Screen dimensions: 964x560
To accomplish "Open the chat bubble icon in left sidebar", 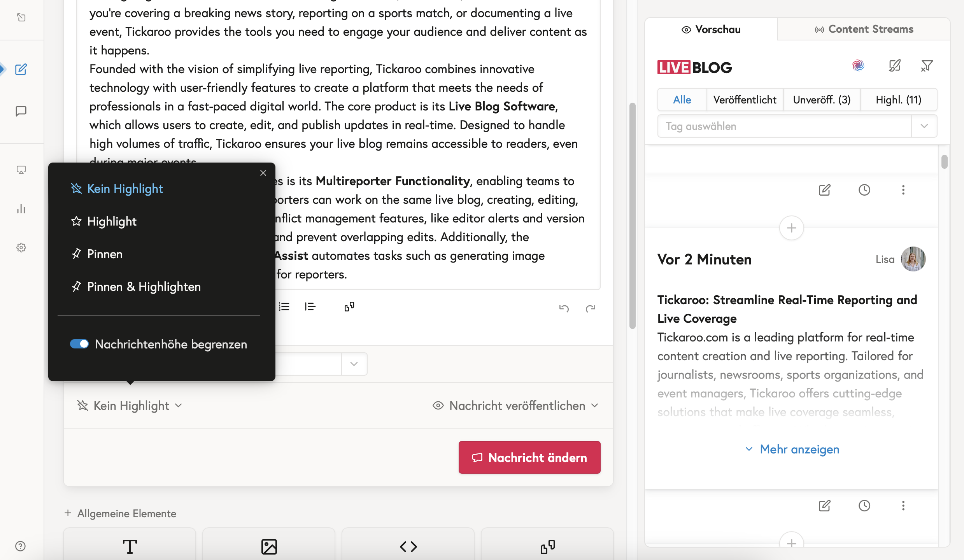I will coord(21,111).
